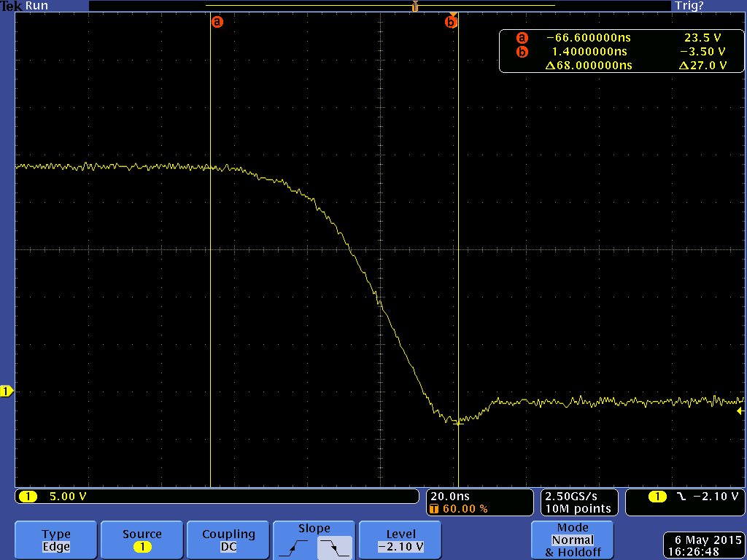Select the 23.5 V cursor a voltage
The height and width of the screenshot is (560, 747).
(x=703, y=38)
